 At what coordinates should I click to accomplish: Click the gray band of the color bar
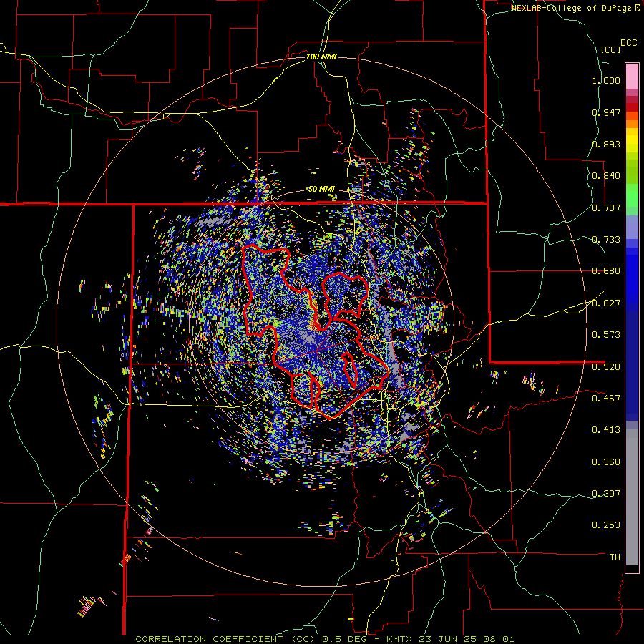[632, 497]
